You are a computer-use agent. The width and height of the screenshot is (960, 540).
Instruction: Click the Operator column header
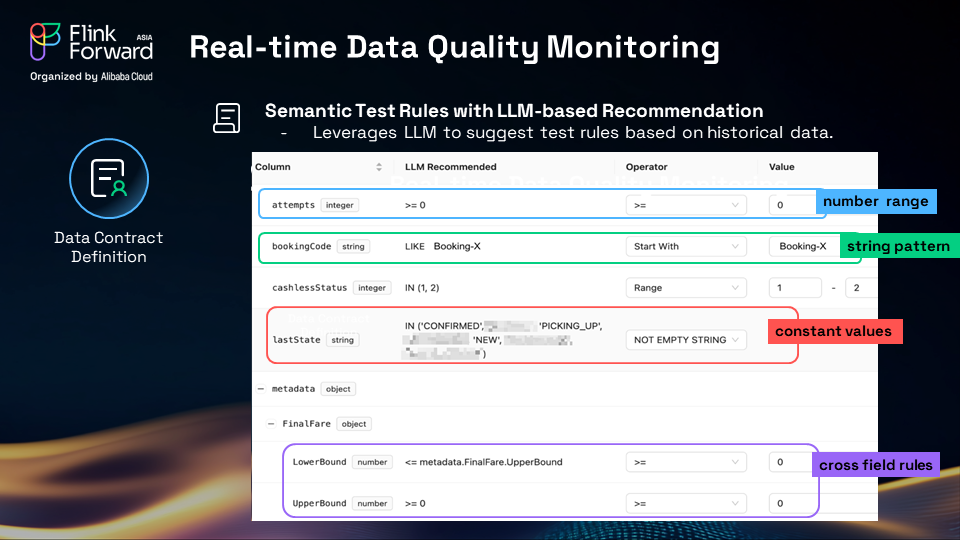[x=647, y=167]
